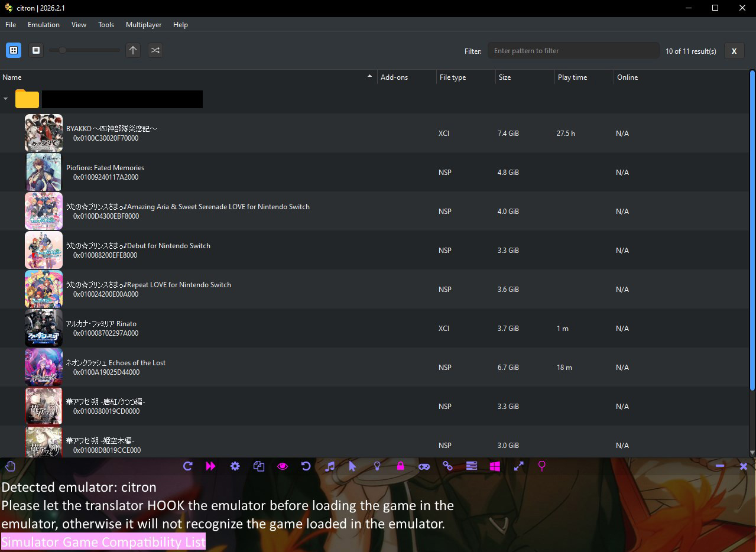Viewport: 756px width, 552px height.
Task: Click the magenta Windows logo icon
Action: [495, 466]
